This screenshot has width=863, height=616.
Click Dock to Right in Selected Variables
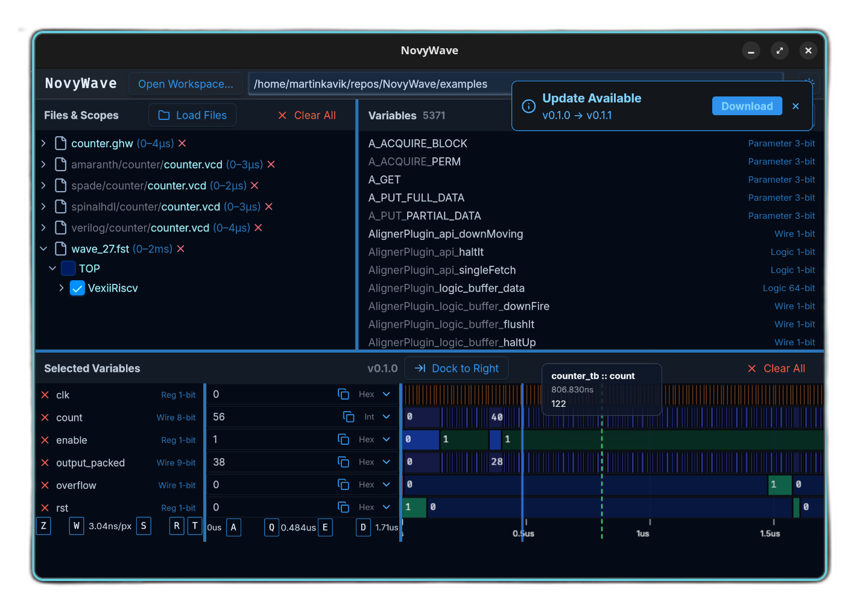point(457,368)
